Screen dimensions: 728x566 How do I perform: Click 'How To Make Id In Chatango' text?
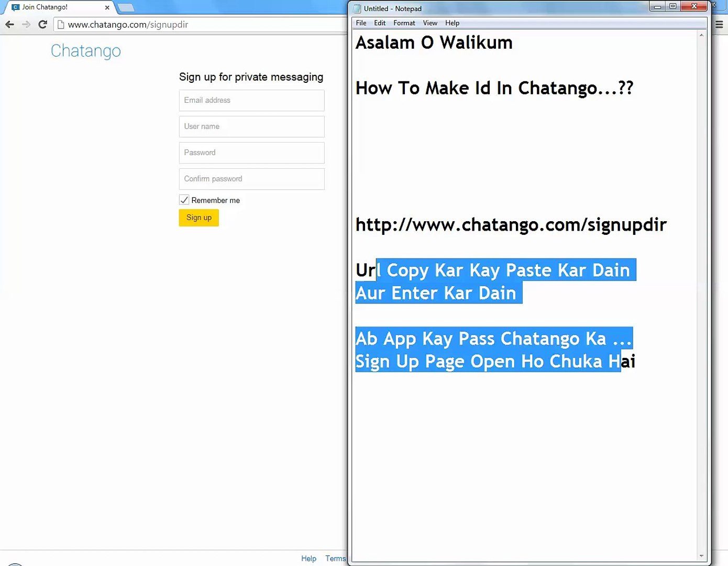476,88
